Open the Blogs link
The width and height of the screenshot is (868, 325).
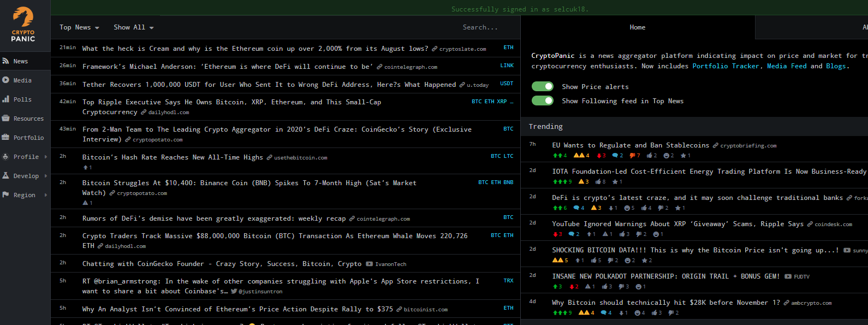pos(836,66)
